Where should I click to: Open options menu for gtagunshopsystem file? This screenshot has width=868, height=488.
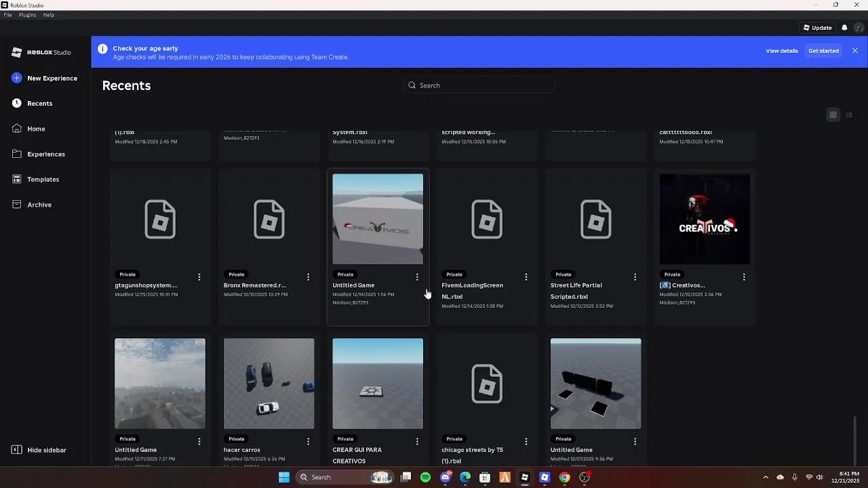point(199,277)
